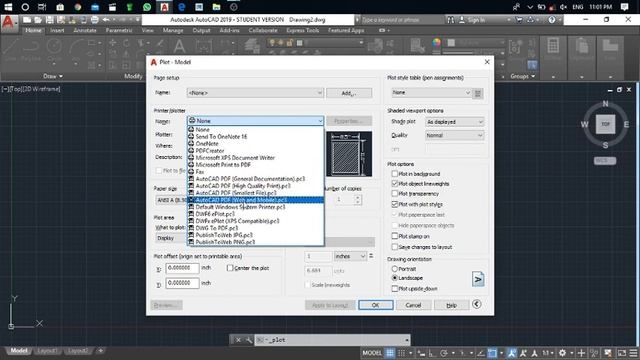640x360 pixels.
Task: Open the Annotate ribbon tab
Action: [85, 31]
